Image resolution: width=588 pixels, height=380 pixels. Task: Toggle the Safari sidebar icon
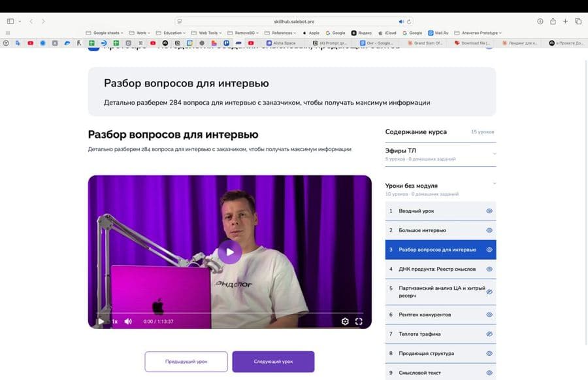[x=10, y=22]
